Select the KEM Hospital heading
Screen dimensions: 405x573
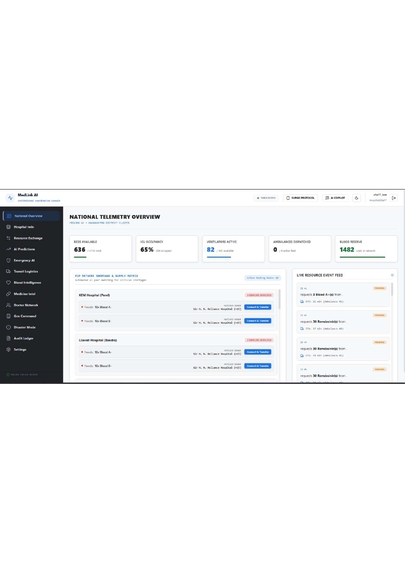pyautogui.click(x=94, y=295)
